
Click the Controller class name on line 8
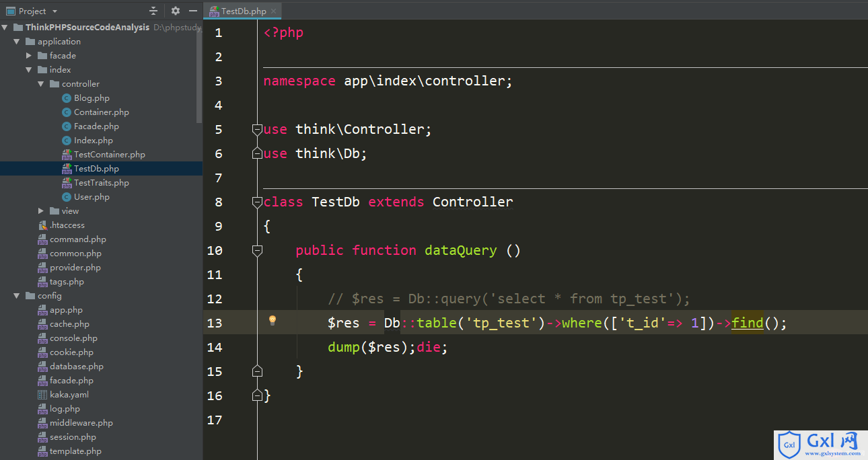(473, 202)
